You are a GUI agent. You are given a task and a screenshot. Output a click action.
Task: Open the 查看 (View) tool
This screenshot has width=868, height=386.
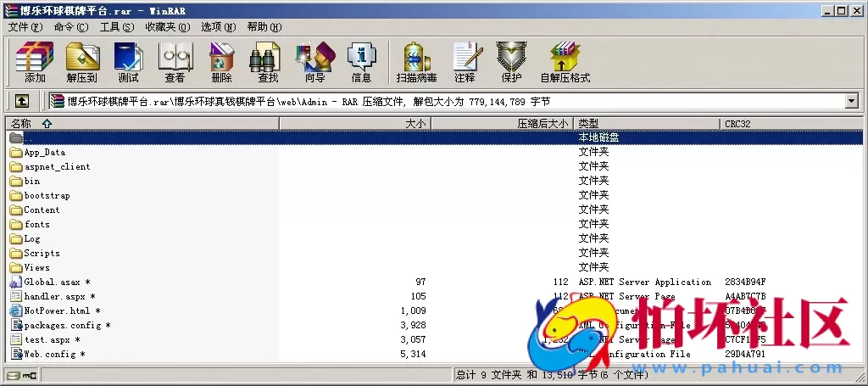pyautogui.click(x=175, y=61)
